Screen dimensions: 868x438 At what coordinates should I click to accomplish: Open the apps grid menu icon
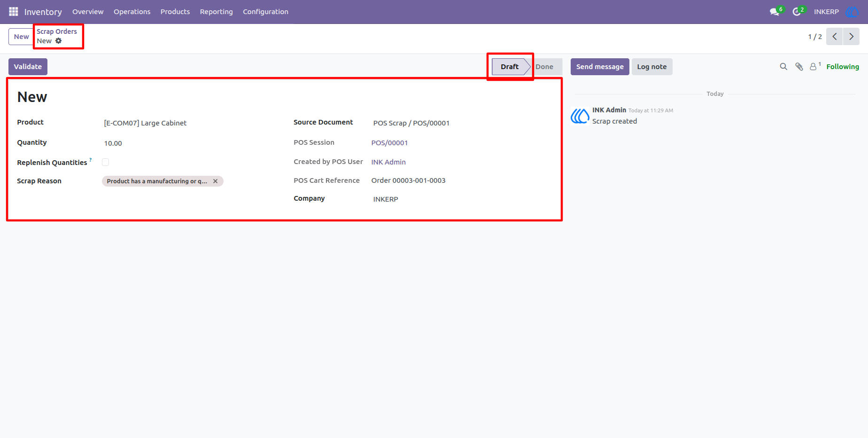(13, 11)
